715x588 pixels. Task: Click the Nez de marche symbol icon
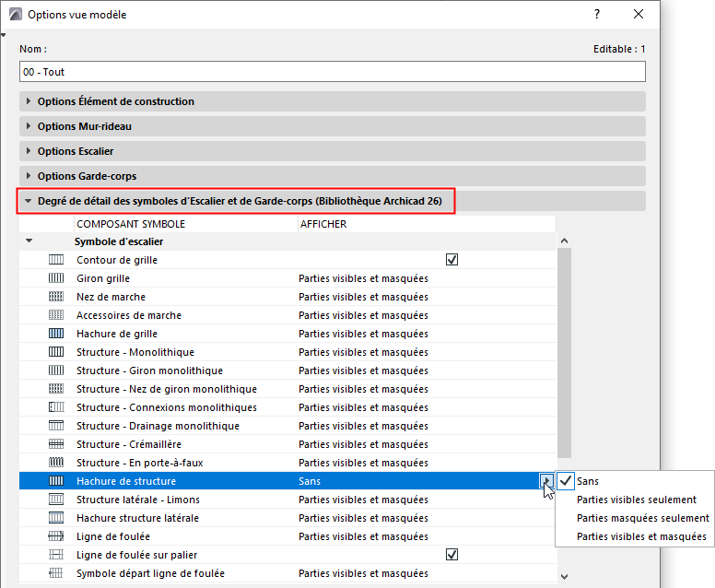click(56, 297)
